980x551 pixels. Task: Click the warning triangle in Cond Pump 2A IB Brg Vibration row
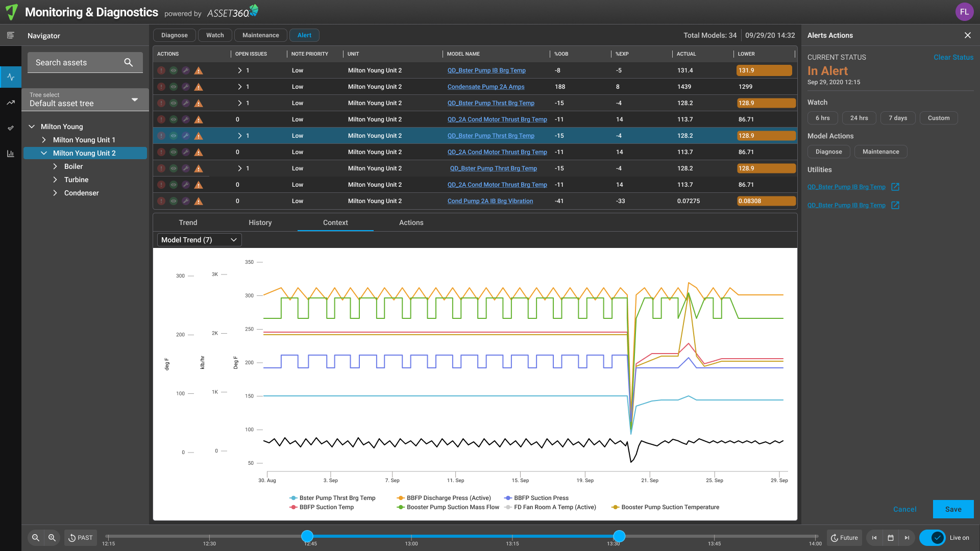199,201
